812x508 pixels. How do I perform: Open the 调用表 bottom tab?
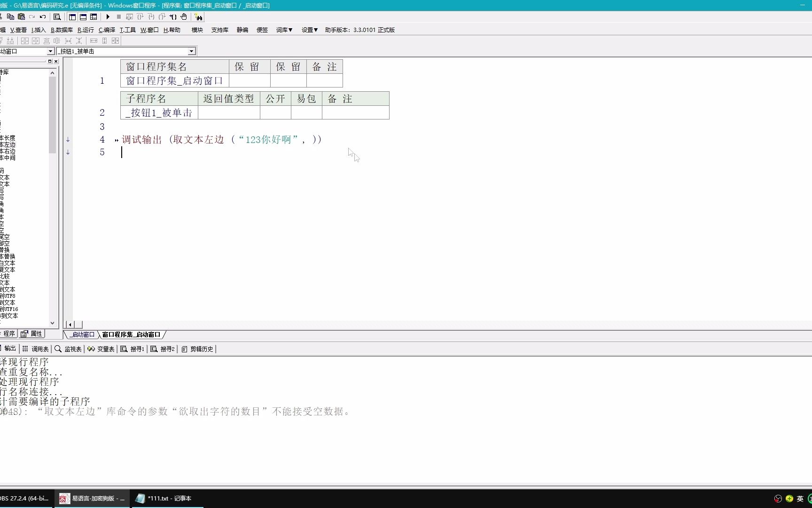(x=36, y=349)
